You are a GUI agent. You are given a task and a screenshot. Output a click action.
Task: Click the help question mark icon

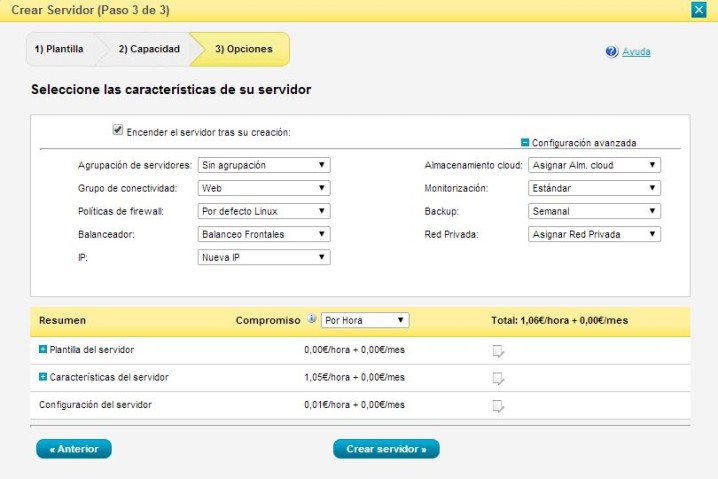612,52
